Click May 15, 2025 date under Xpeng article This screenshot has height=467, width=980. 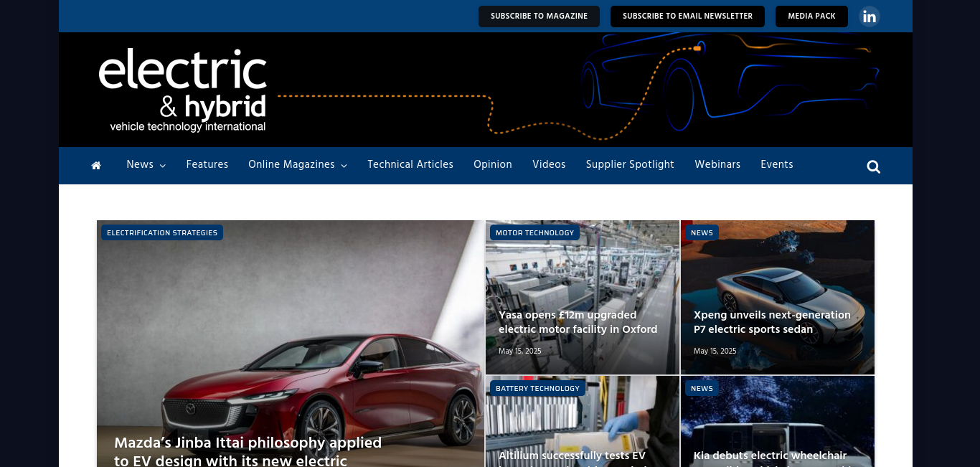(715, 352)
